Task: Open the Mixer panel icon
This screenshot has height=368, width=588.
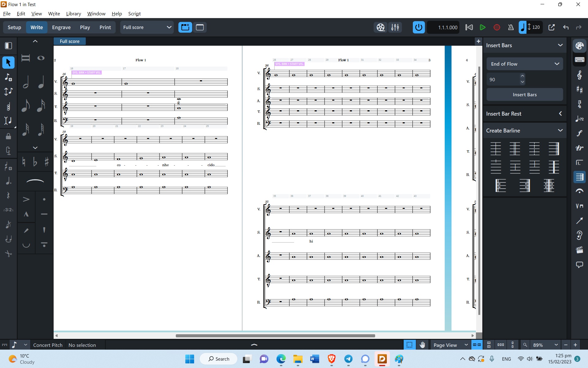Action: click(395, 27)
